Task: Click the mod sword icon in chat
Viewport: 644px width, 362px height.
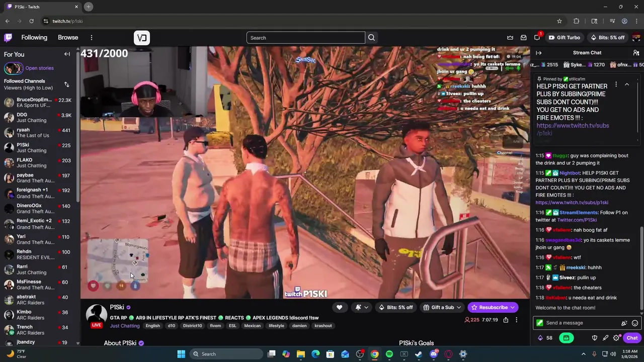Action: click(605, 338)
